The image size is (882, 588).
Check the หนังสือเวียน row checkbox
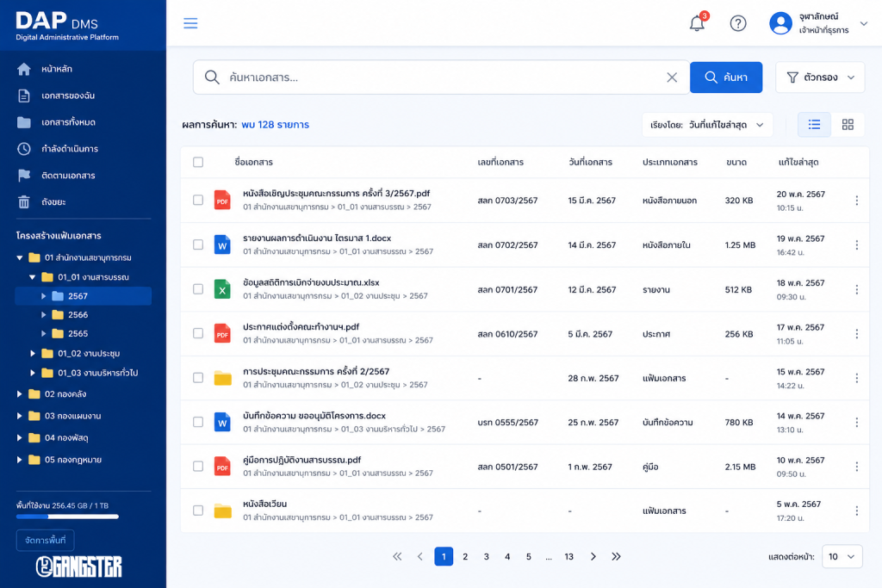[x=198, y=511]
